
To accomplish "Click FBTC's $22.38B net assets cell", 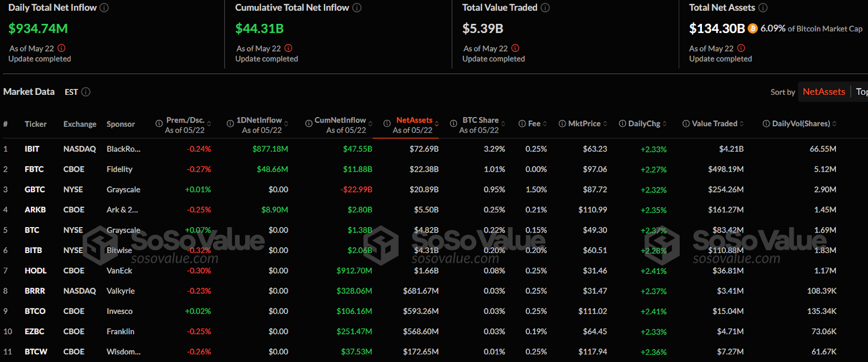I will click(424, 169).
